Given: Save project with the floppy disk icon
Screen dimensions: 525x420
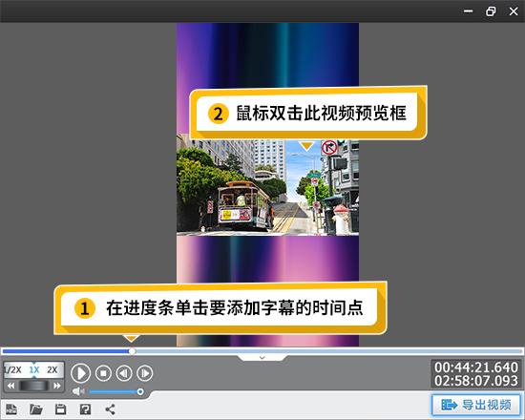Looking at the screenshot, I should pyautogui.click(x=60, y=409).
